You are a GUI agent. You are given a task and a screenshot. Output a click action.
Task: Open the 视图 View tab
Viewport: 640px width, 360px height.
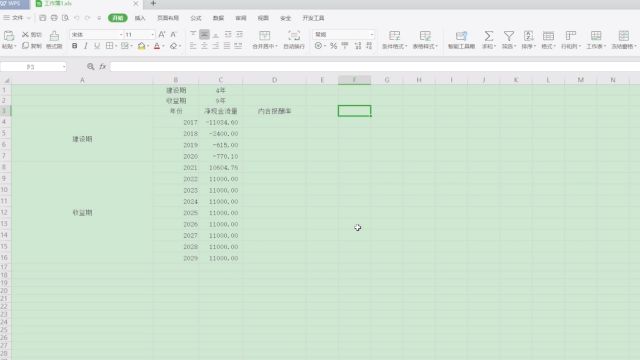[x=263, y=18]
